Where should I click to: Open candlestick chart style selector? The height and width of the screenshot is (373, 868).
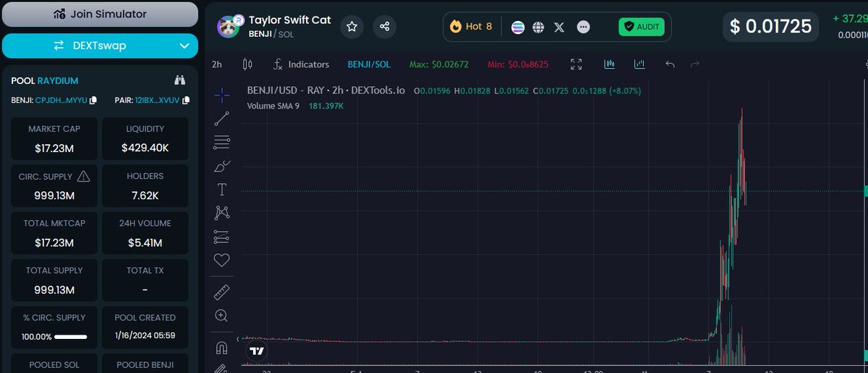click(x=247, y=64)
